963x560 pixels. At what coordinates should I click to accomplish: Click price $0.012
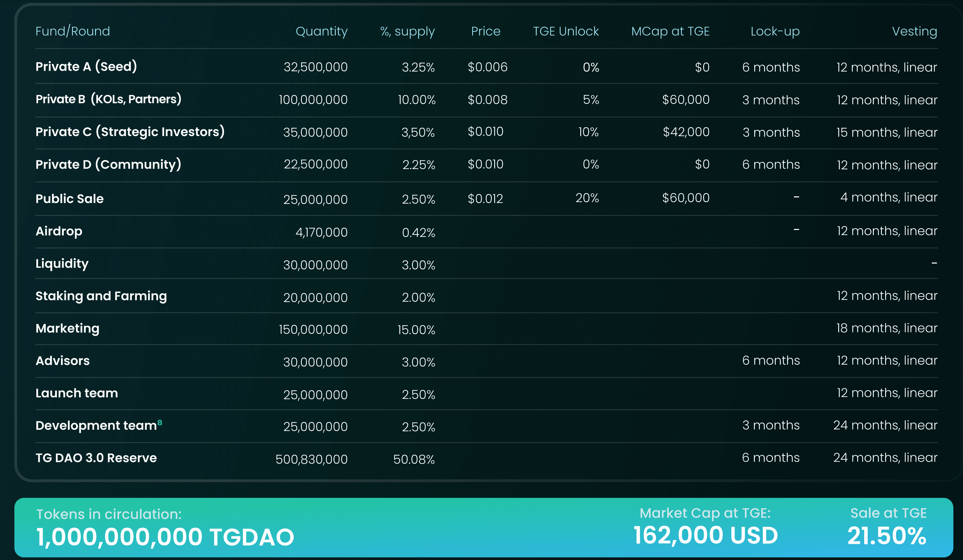485,199
